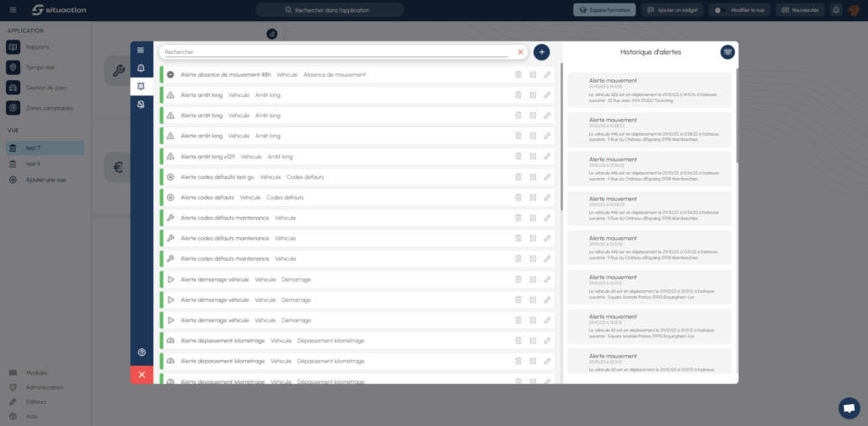Clear the search field with red X

click(520, 52)
